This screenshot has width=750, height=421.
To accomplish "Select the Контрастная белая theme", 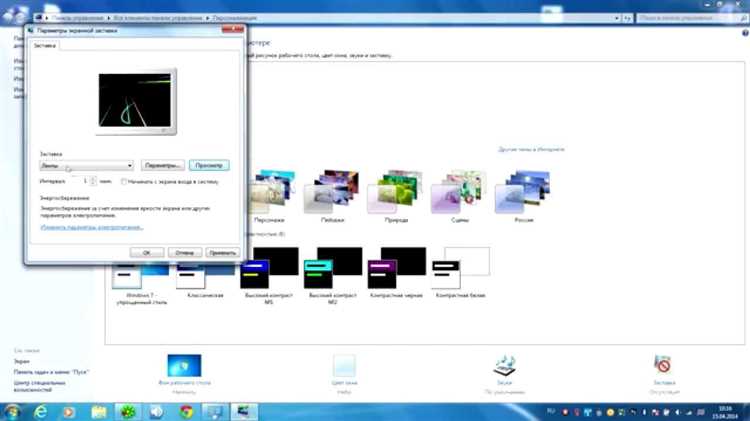I will click(460, 273).
